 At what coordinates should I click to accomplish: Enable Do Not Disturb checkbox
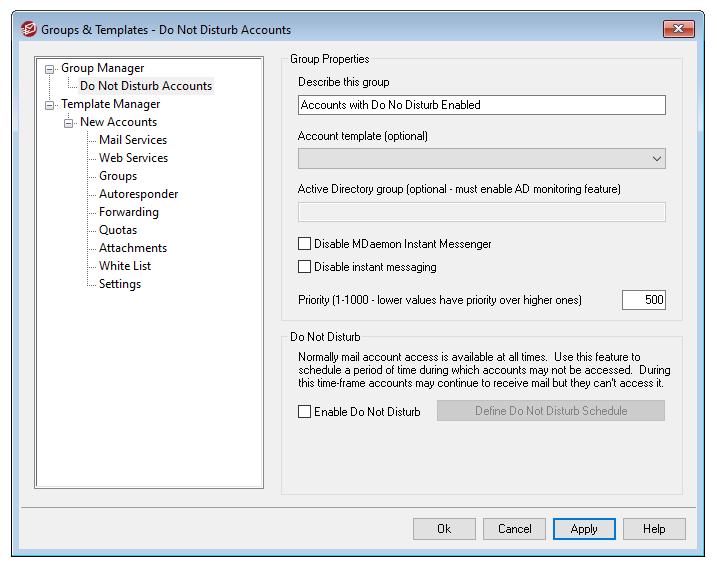[x=305, y=412]
